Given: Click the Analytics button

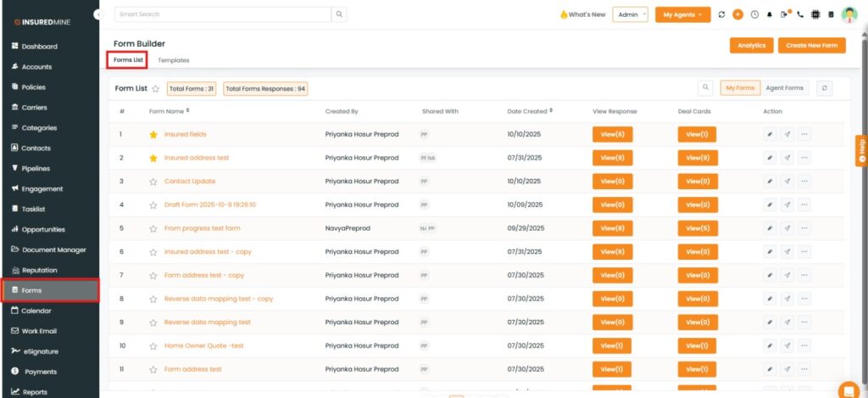Looking at the screenshot, I should pyautogui.click(x=751, y=46).
